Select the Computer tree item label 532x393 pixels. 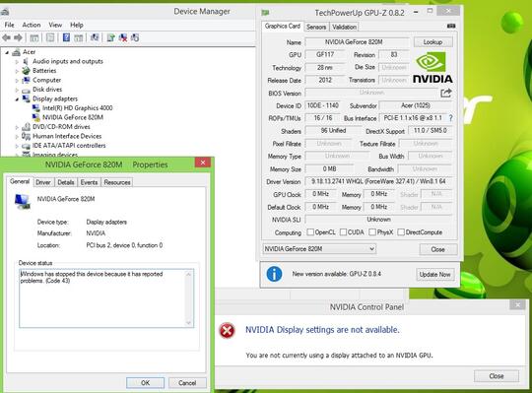(47, 81)
